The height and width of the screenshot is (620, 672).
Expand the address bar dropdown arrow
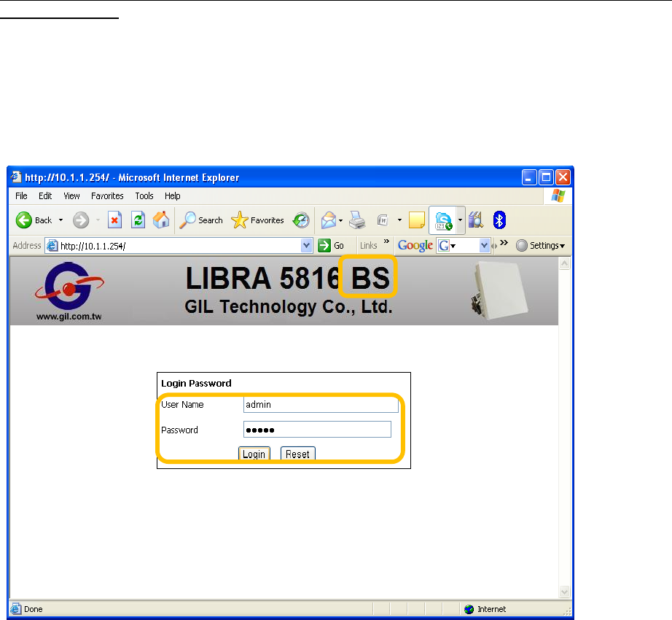coord(306,246)
